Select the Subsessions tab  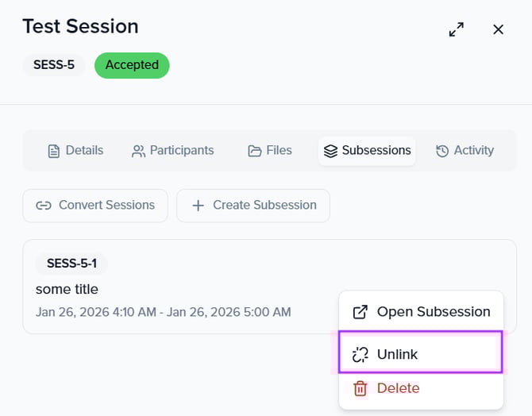367,150
